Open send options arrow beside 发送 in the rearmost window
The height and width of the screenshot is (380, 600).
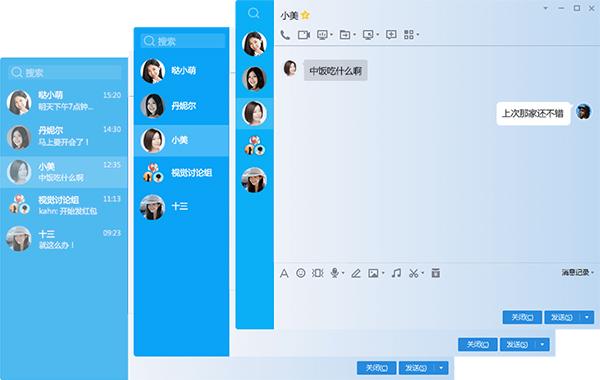442,368
